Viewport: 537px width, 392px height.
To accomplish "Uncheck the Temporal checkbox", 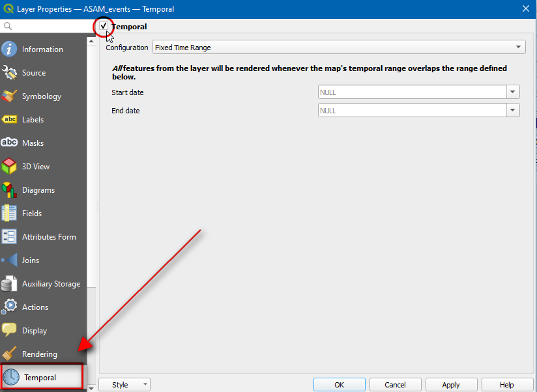I will tap(104, 26).
